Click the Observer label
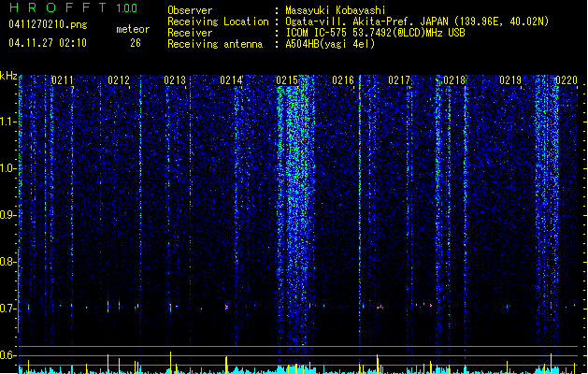 click(x=190, y=10)
